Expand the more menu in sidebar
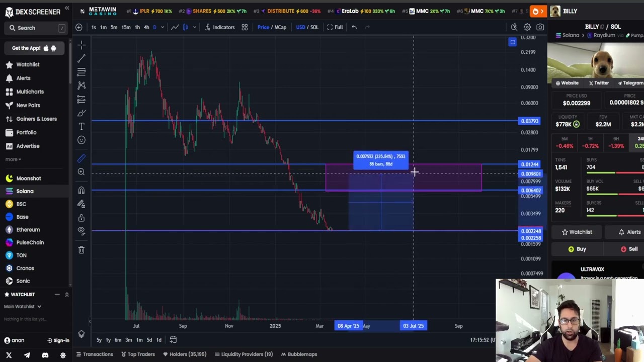The height and width of the screenshot is (362, 644). [13, 159]
